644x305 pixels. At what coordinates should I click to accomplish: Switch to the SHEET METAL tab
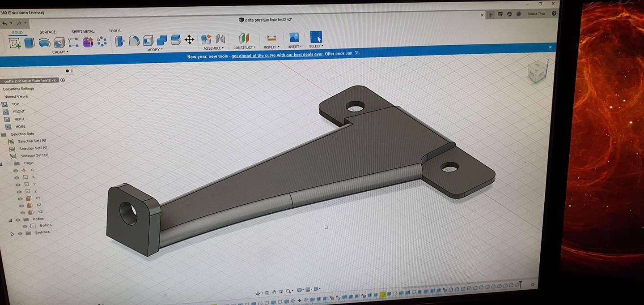coord(83,32)
